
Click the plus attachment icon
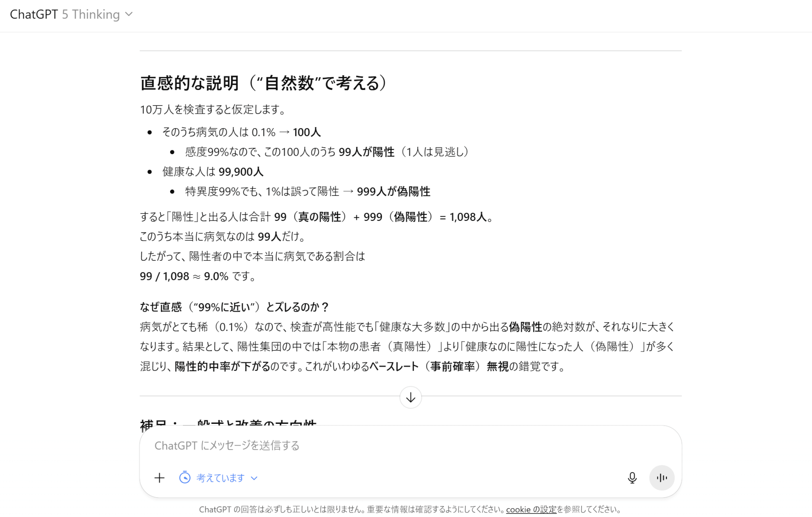click(159, 478)
